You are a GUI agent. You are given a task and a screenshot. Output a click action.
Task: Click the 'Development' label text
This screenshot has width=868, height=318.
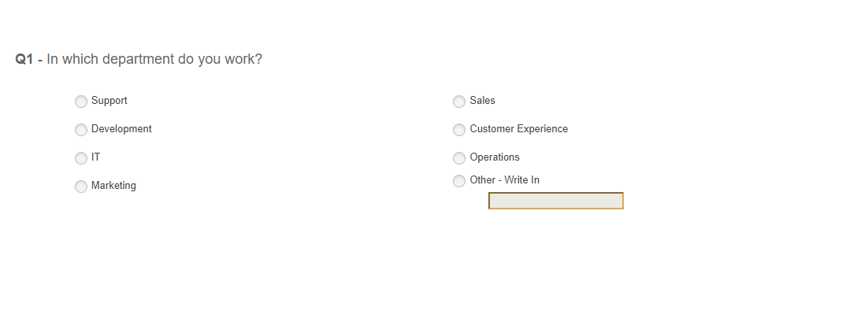pyautogui.click(x=121, y=129)
